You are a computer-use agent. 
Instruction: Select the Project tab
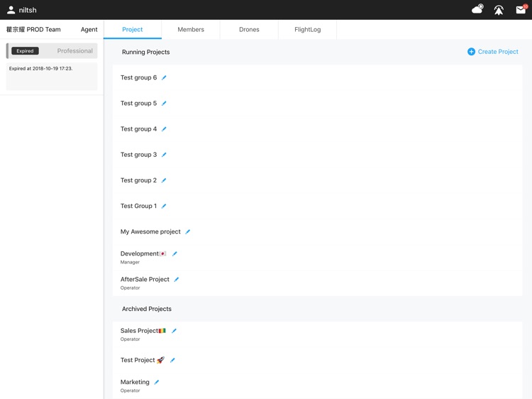pos(133,30)
